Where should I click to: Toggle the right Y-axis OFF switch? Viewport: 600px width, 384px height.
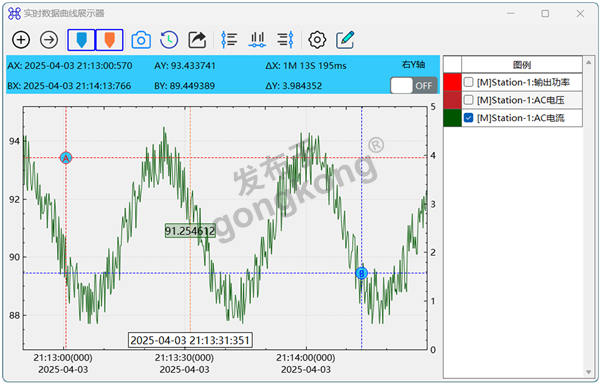414,86
